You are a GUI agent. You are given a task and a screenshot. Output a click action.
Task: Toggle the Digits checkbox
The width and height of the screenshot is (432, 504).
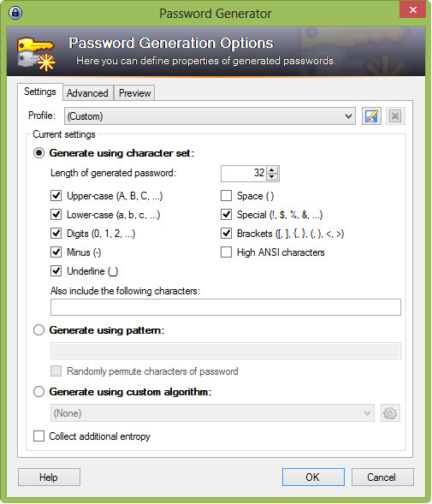coord(56,234)
